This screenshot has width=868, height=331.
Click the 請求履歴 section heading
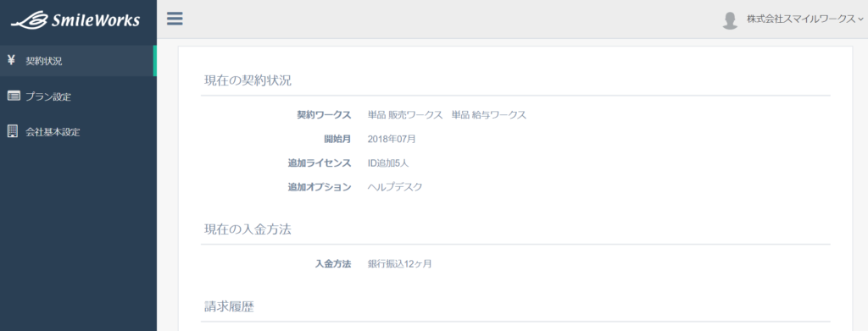229,306
